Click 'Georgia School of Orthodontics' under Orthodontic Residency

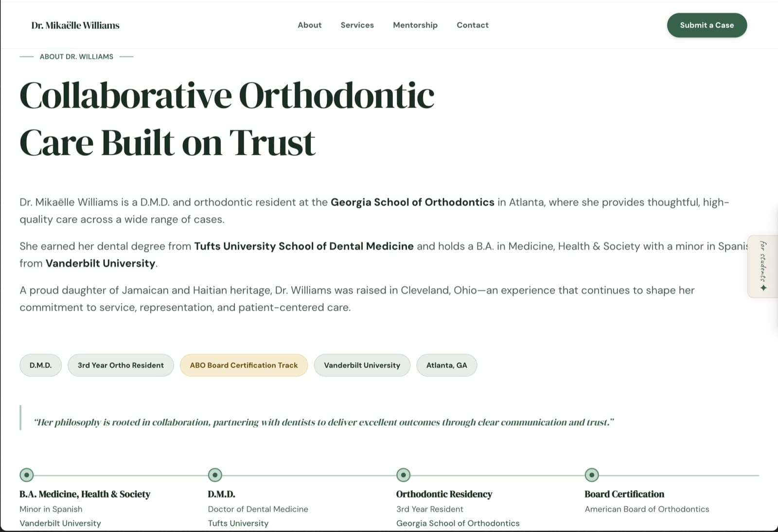[458, 523]
